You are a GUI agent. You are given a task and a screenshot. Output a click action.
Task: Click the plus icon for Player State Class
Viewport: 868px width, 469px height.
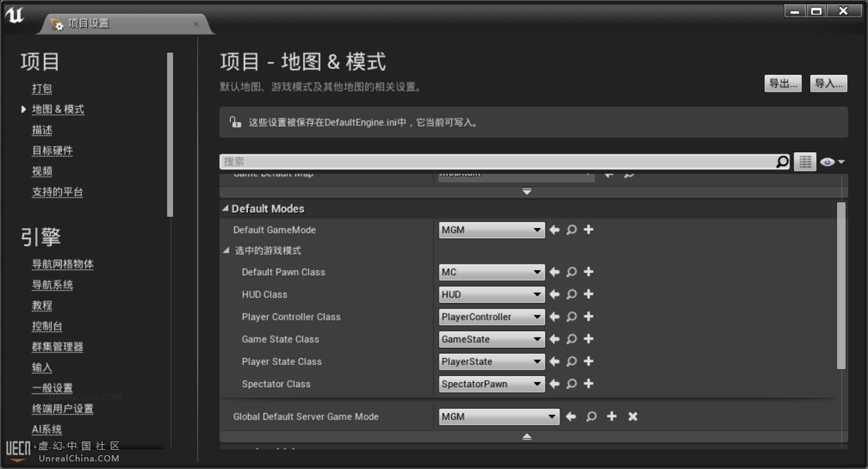coord(588,362)
